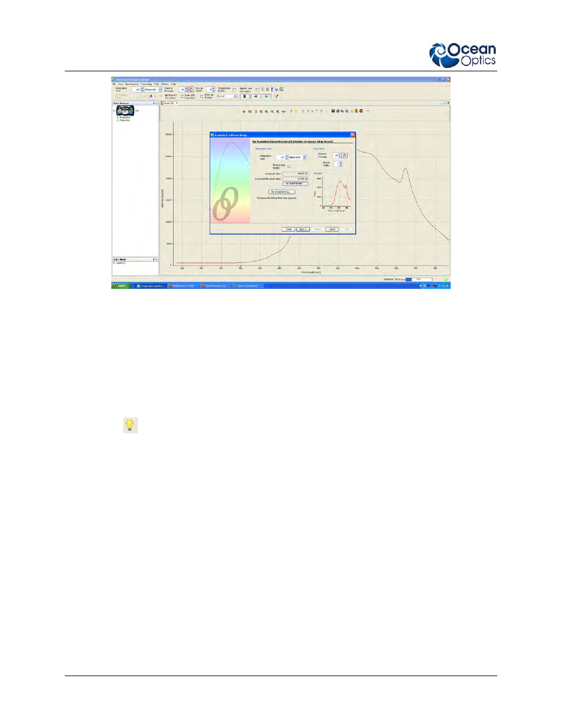Click the main toolbar integration time field
562x728 pixels.
[137, 90]
